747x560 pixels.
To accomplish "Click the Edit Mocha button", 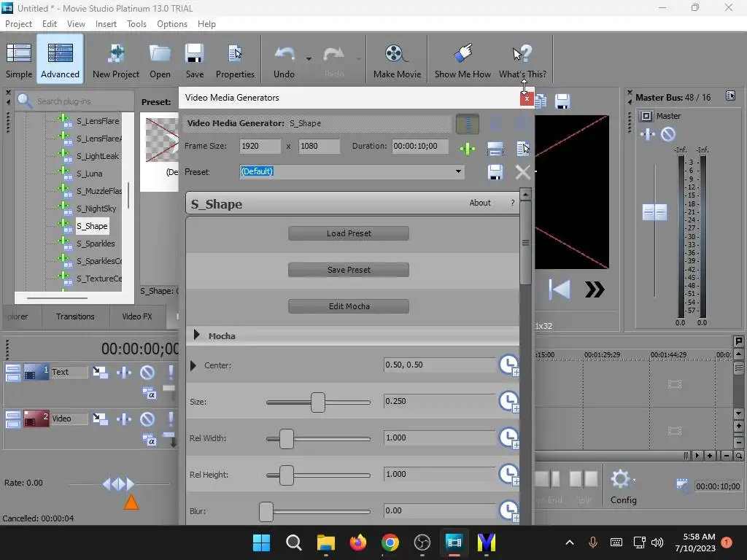I will pyautogui.click(x=349, y=306).
